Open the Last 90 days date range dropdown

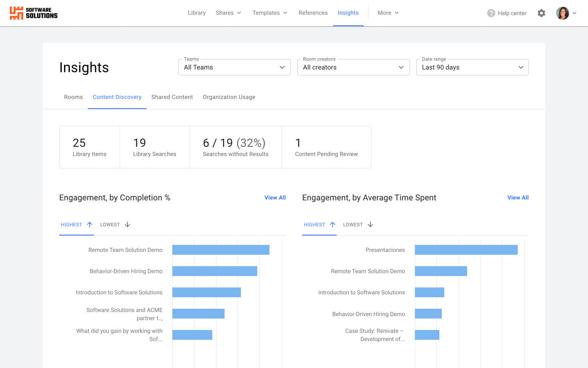coord(472,67)
